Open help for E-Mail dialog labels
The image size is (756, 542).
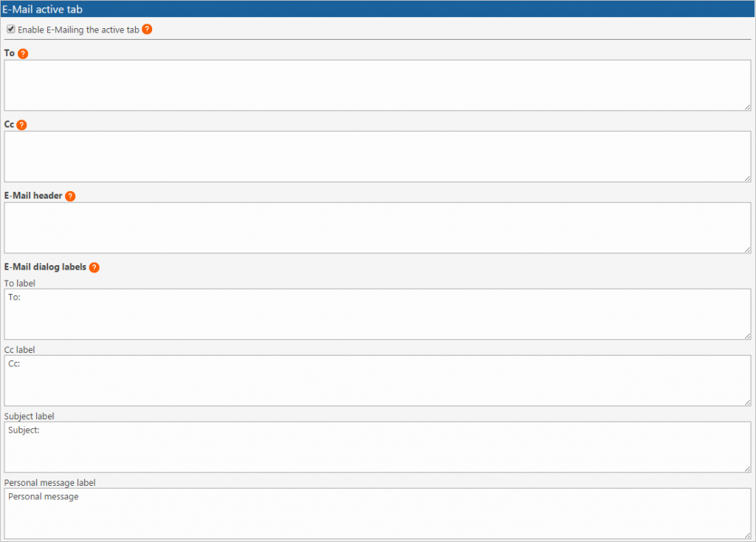(94, 267)
